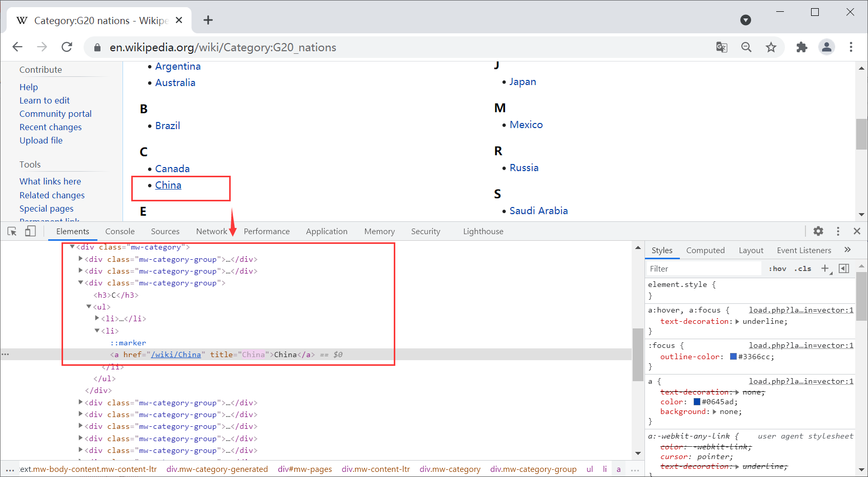Open a new browser tab
This screenshot has height=477, width=868.
[208, 20]
